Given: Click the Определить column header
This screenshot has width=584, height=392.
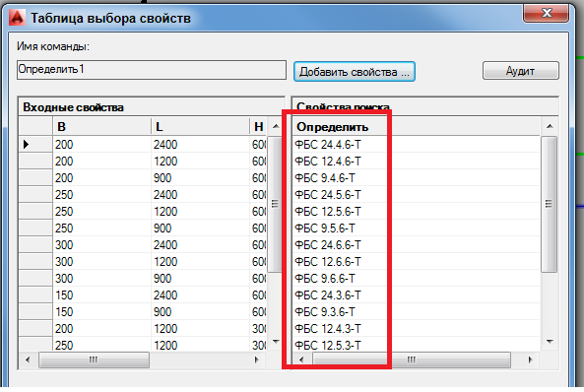Looking at the screenshot, I should (416, 127).
